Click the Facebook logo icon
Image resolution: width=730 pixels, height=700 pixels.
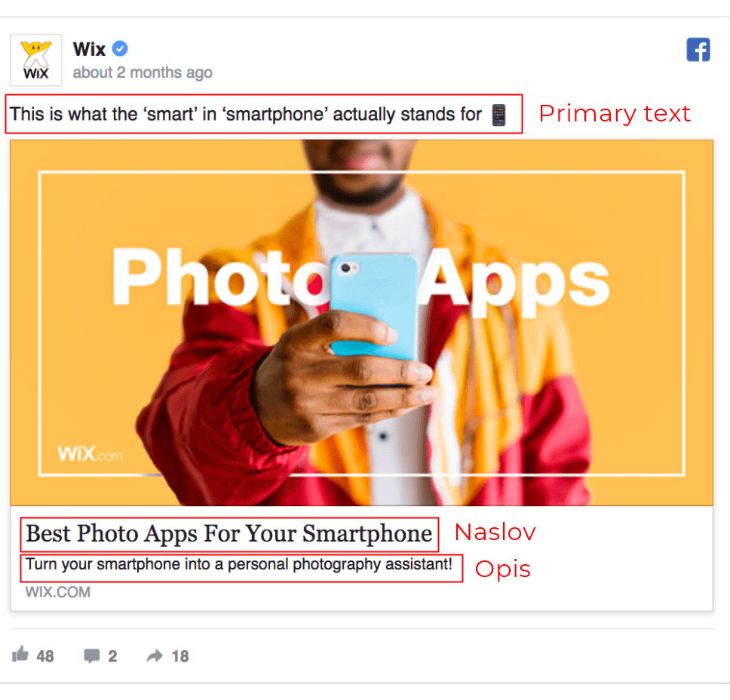[698, 49]
